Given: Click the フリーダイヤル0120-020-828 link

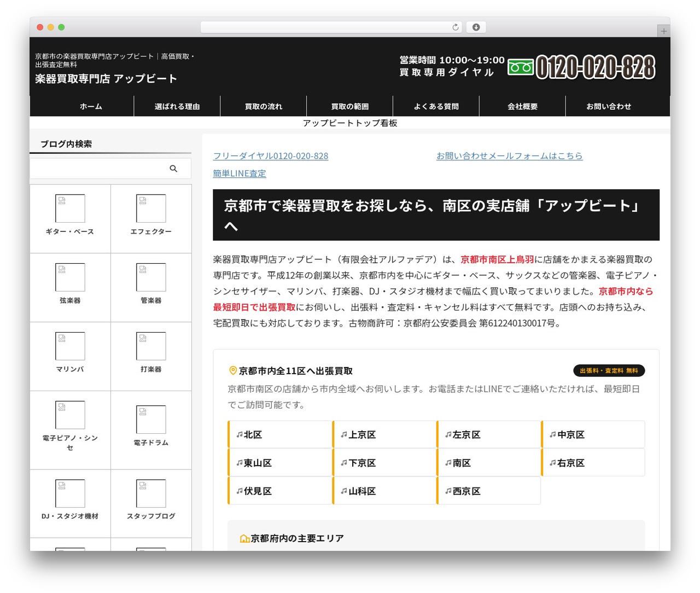Looking at the screenshot, I should tap(271, 156).
